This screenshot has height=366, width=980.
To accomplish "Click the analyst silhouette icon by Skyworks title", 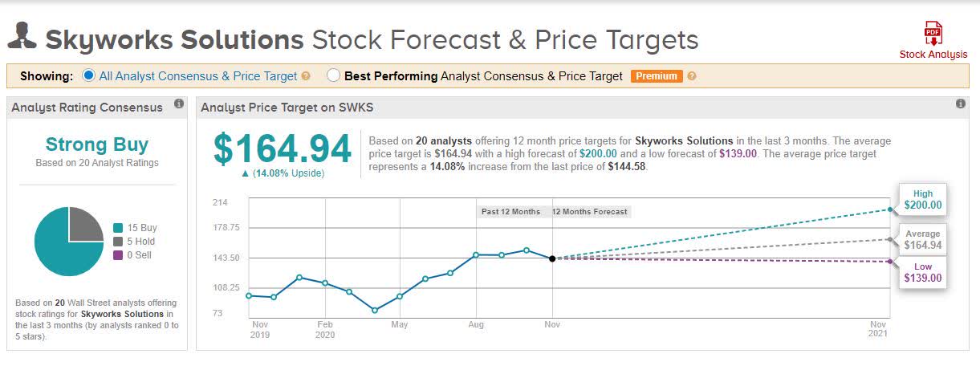I will tap(22, 38).
